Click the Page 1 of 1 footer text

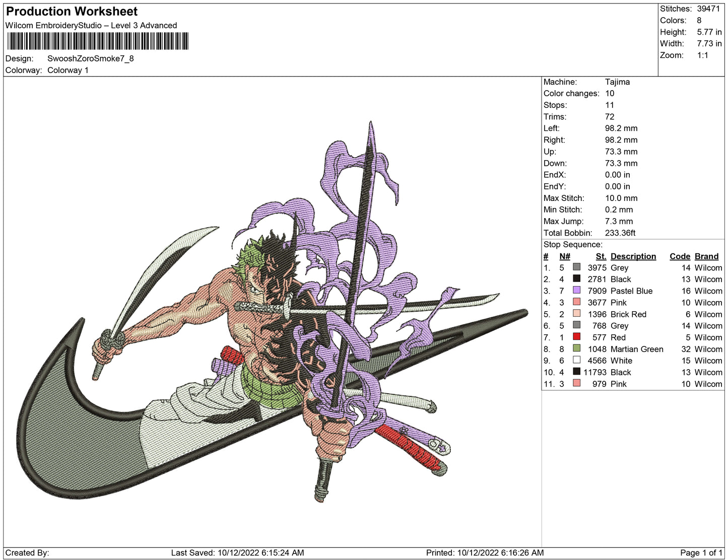tap(701, 553)
